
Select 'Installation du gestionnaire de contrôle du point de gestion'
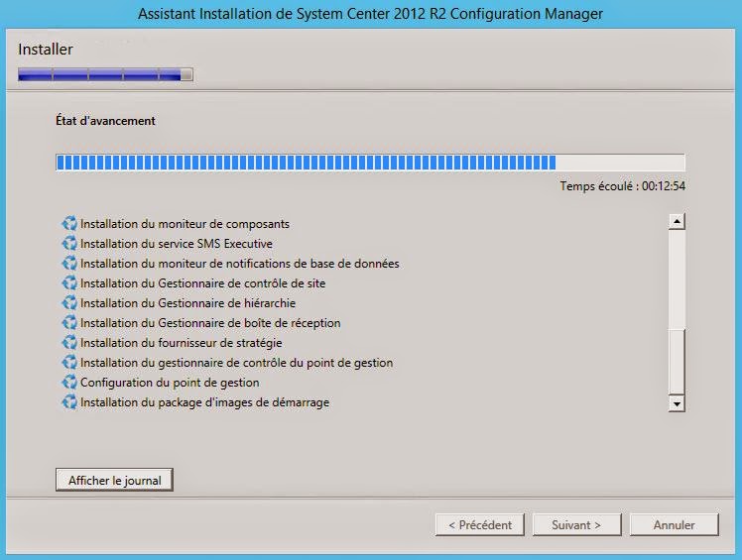(237, 363)
